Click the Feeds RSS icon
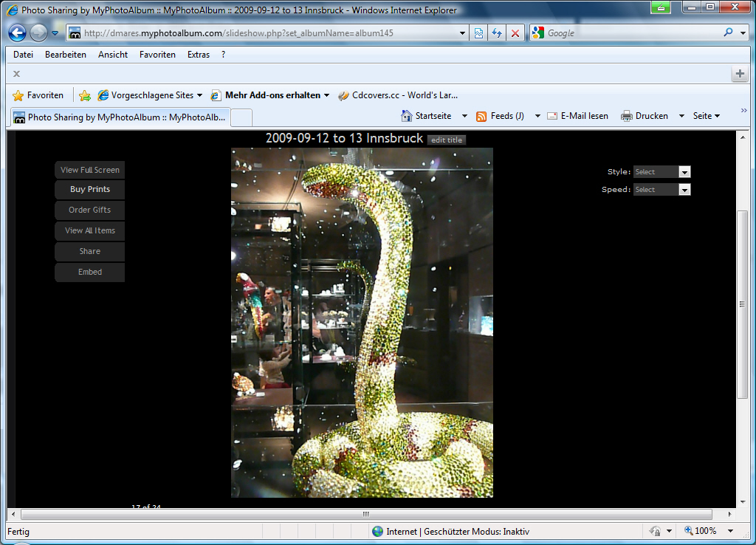The width and height of the screenshot is (756, 545). pyautogui.click(x=481, y=116)
